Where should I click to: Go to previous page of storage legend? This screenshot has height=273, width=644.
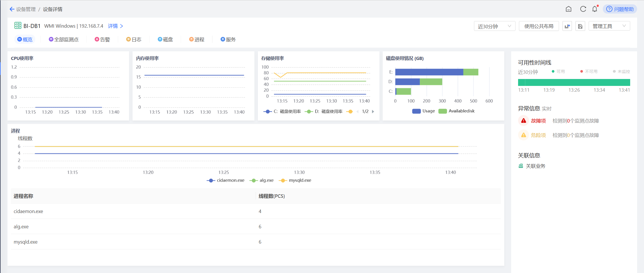358,112
